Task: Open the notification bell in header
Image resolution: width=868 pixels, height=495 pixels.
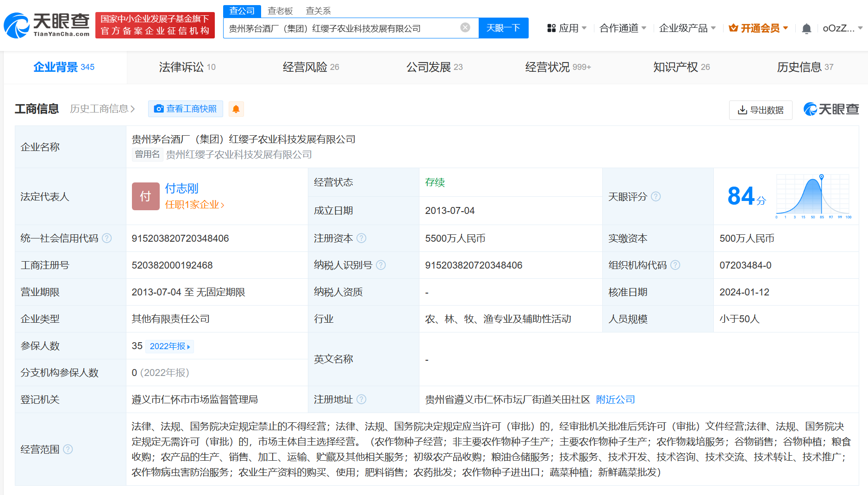Action: [x=806, y=29]
